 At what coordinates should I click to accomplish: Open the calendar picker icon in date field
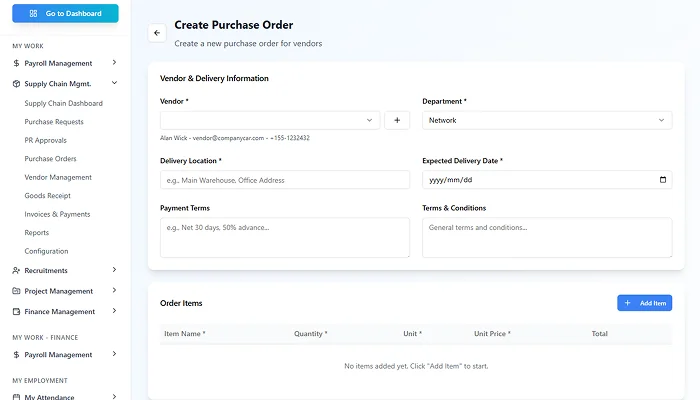663,180
